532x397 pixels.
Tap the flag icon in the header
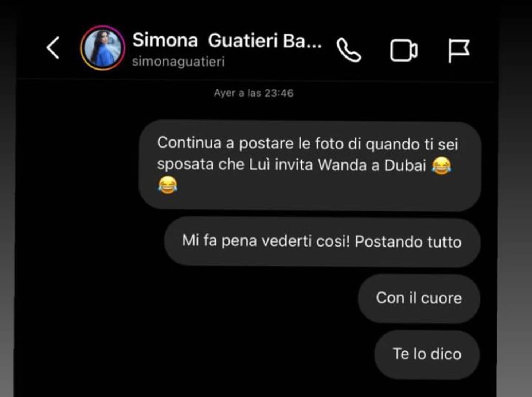click(458, 50)
